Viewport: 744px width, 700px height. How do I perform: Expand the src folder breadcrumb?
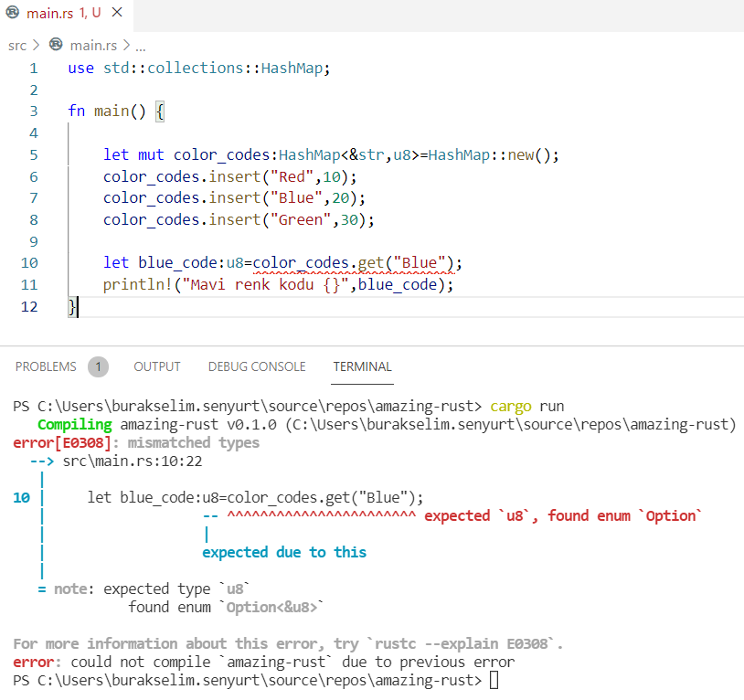point(16,45)
